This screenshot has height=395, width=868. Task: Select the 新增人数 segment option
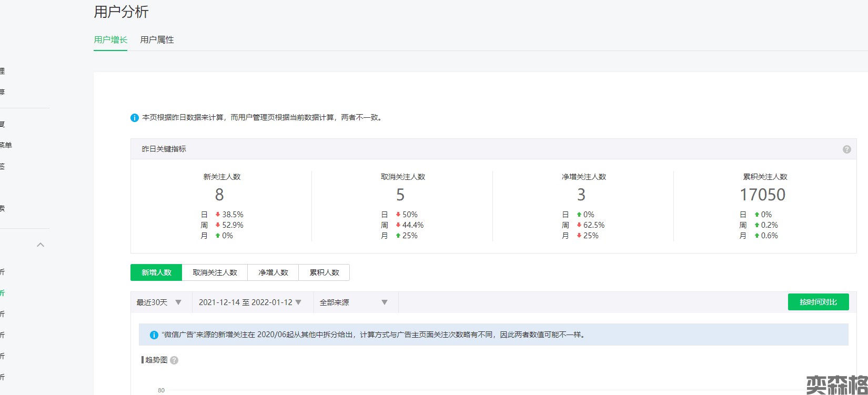156,272
